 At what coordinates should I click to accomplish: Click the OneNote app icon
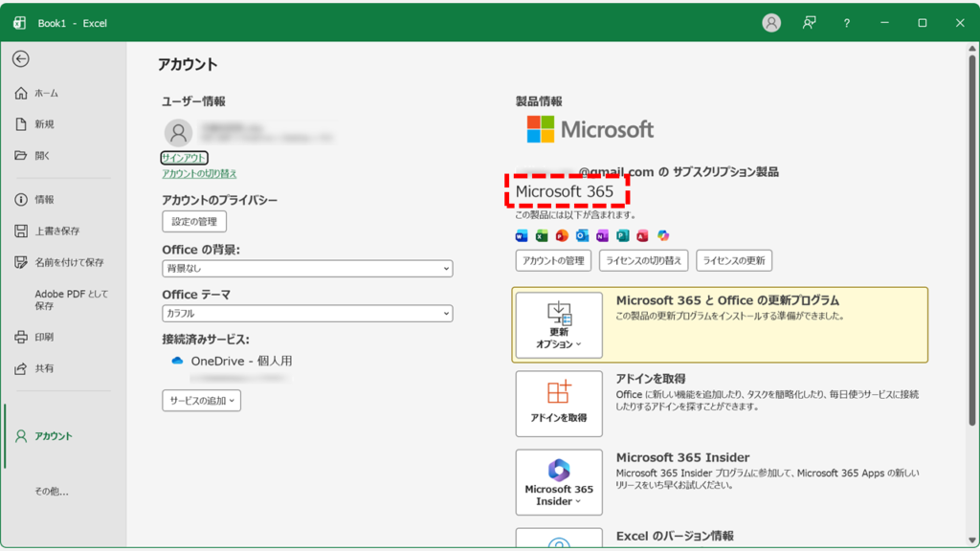(x=602, y=235)
